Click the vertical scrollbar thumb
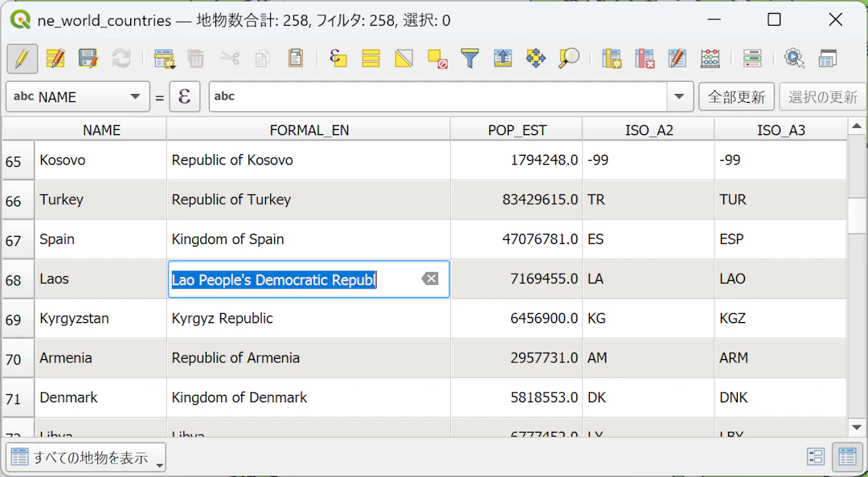Screen dimensions: 868x477 click(x=857, y=214)
